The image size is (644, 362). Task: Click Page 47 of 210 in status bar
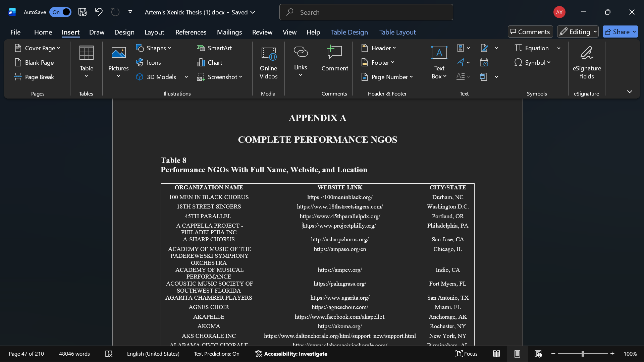pos(26,354)
